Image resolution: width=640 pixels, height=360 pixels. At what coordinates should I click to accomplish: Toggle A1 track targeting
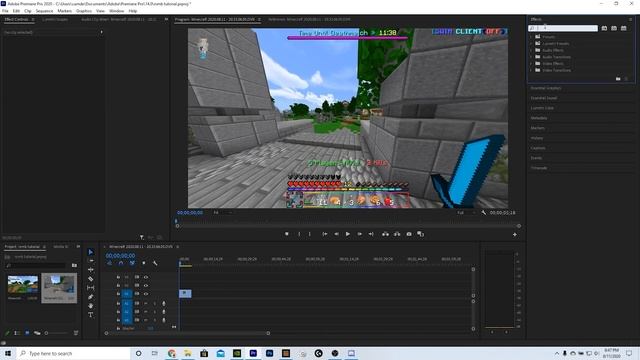tap(127, 303)
